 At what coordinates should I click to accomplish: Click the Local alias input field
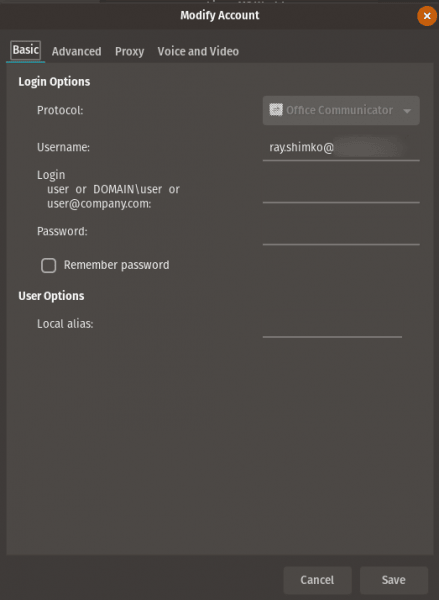point(332,325)
